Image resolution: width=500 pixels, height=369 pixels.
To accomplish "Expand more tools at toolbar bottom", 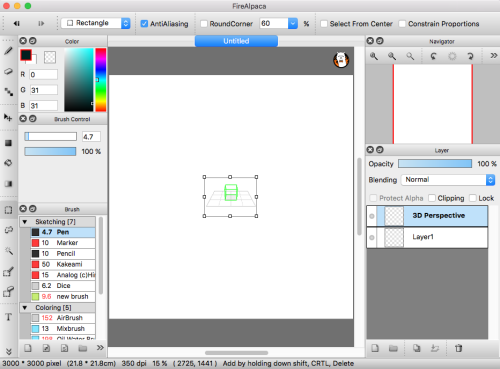I will pos(9,351).
